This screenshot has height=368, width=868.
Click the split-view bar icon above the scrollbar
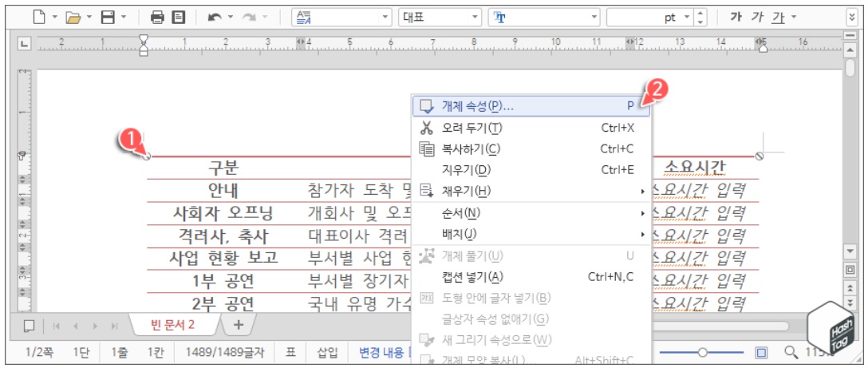850,36
